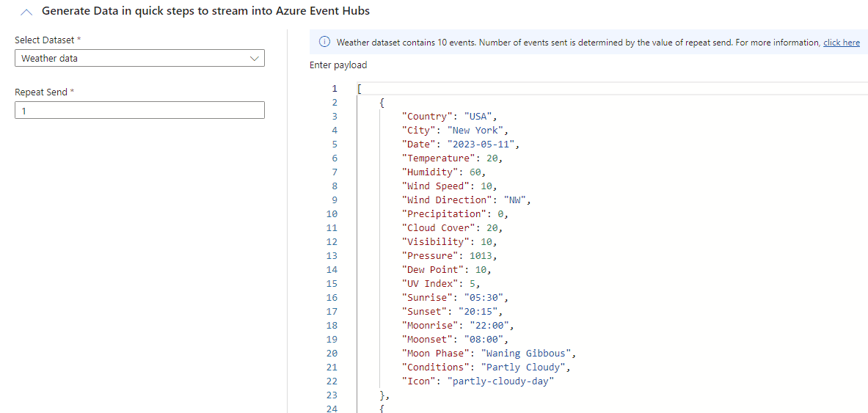Click the info icon in the banner
This screenshot has height=413, width=868.
tap(325, 42)
